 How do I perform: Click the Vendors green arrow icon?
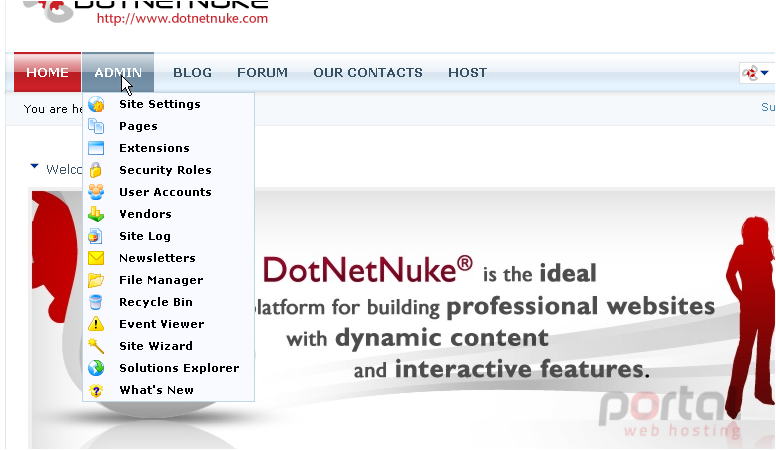point(96,214)
